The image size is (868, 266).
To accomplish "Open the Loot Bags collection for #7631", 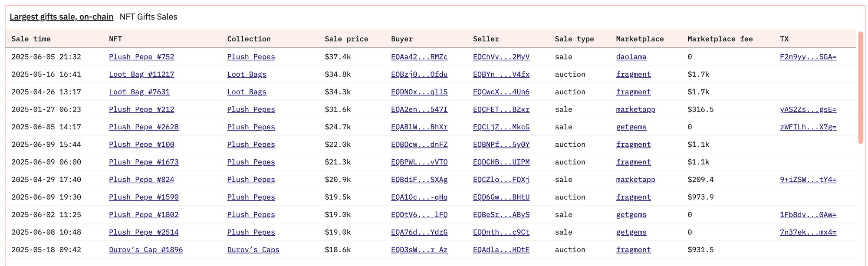I will point(247,92).
